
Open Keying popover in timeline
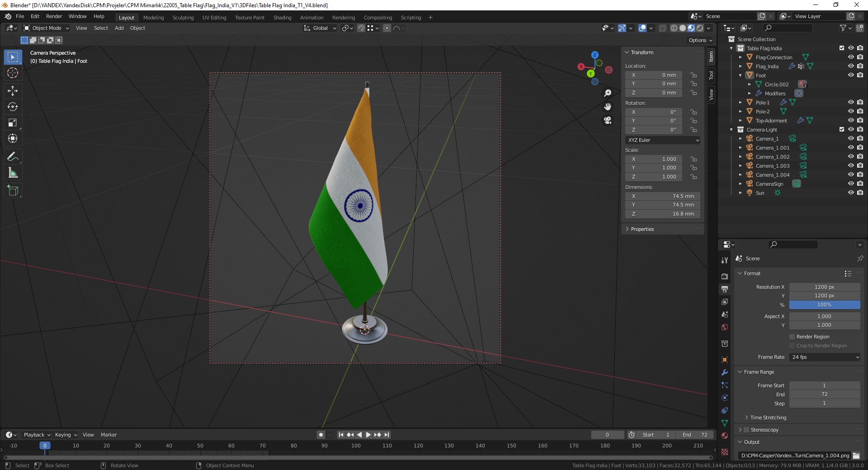pyautogui.click(x=66, y=435)
